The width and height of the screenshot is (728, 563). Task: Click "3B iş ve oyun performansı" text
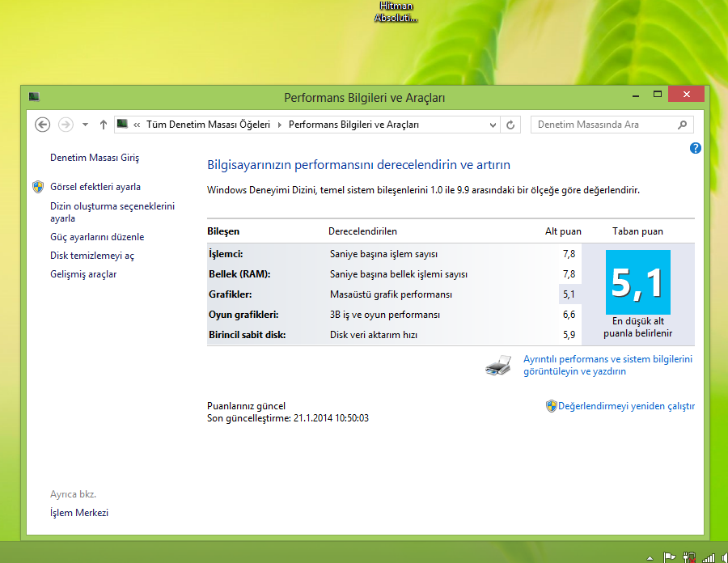click(385, 315)
